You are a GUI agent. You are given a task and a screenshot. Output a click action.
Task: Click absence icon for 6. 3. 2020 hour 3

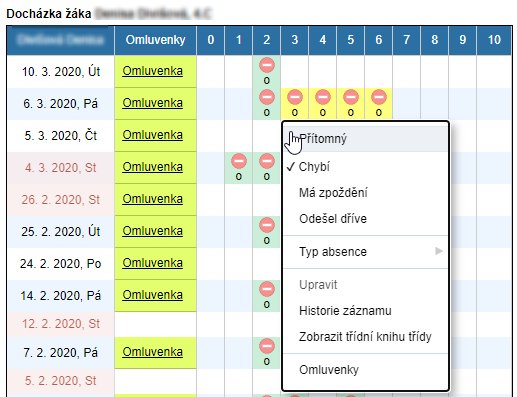(295, 97)
